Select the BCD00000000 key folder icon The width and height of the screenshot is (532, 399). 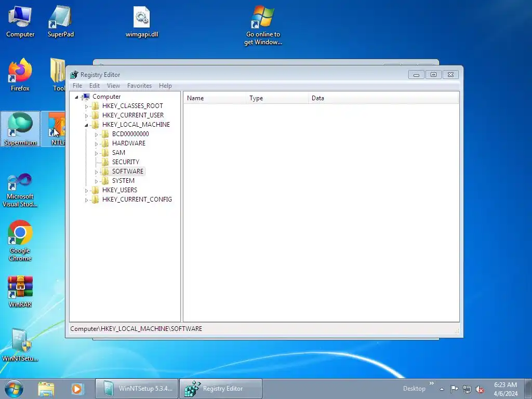pos(105,134)
